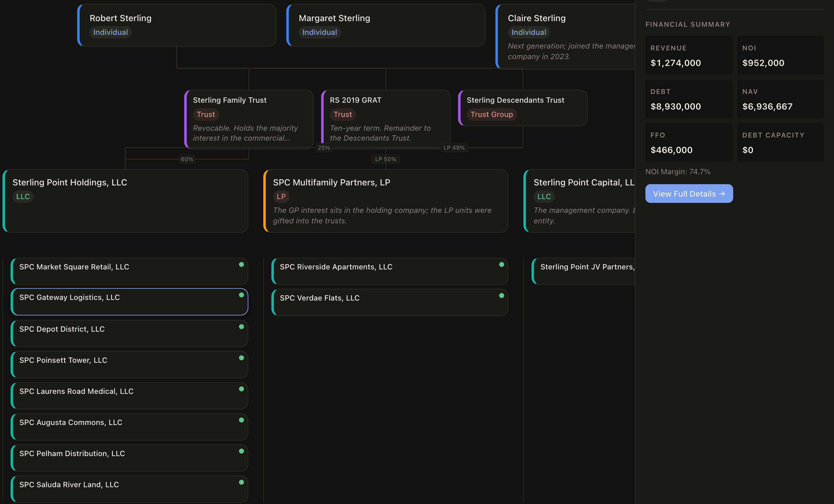Click green status dot on Riverside Apartments
Screen dimensions: 834x504
pyautogui.click(x=502, y=264)
